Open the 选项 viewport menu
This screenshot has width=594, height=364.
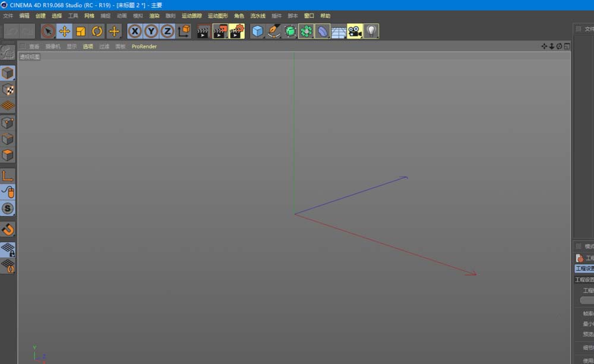[88, 46]
